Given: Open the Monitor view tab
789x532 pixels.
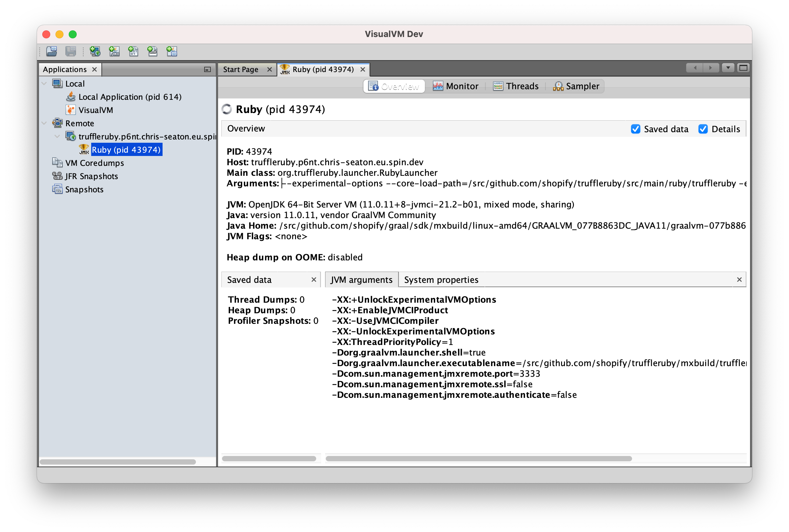Looking at the screenshot, I should tap(455, 86).
